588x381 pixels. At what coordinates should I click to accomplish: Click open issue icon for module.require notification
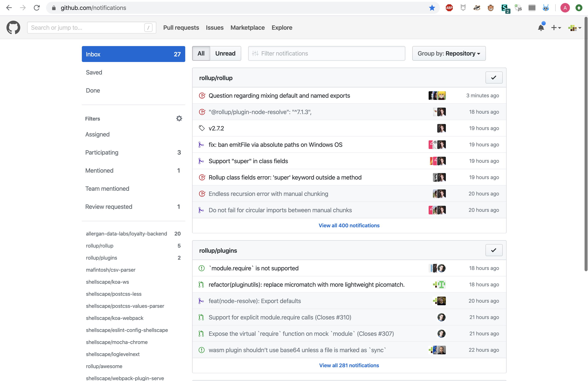[x=202, y=268]
